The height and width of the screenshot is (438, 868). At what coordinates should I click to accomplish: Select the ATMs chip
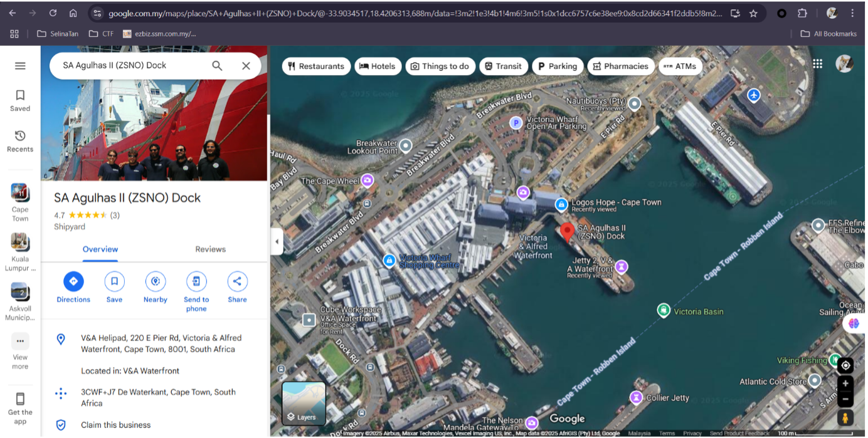click(680, 66)
